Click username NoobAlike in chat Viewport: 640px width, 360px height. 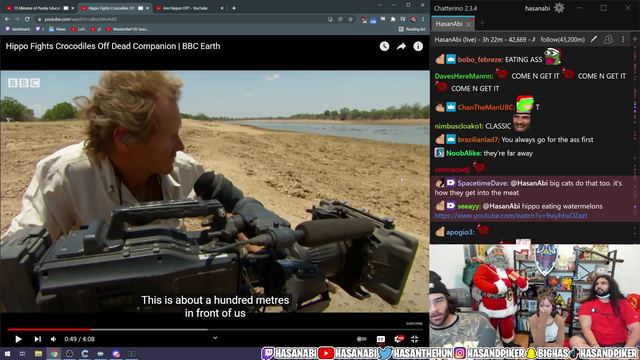[464, 153]
